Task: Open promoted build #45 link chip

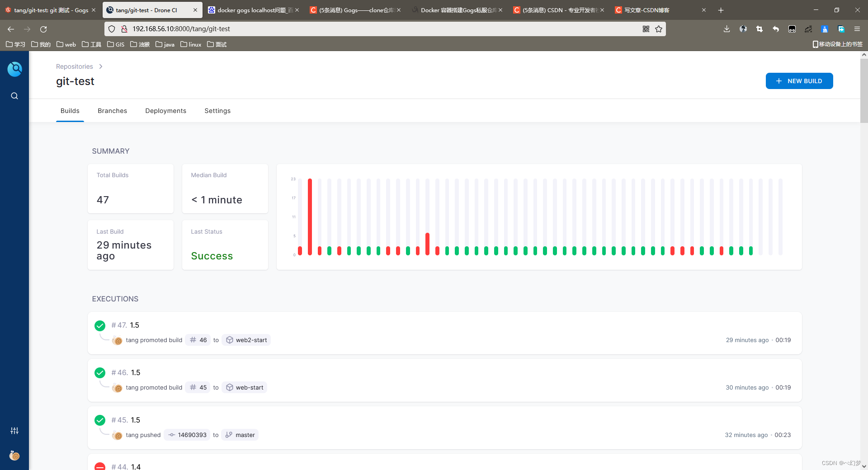Action: tap(198, 387)
